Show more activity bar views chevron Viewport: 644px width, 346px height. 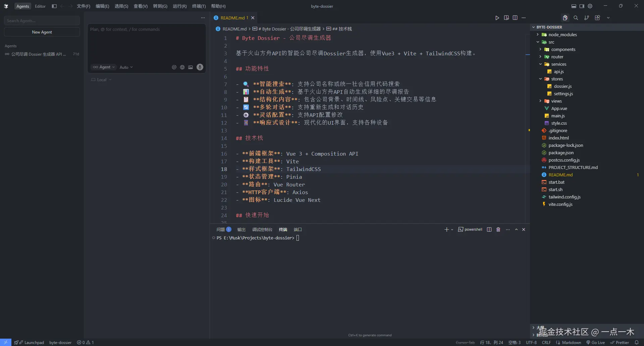coord(608,18)
